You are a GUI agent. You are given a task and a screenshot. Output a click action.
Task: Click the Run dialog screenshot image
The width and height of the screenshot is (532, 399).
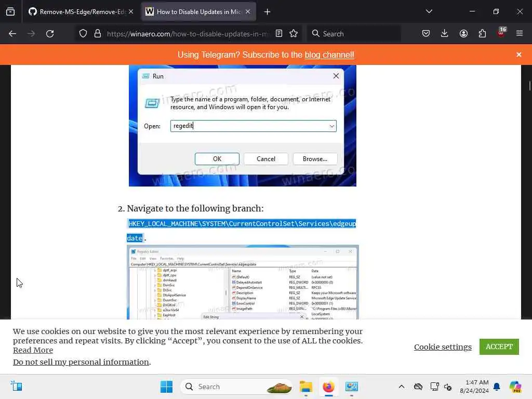click(x=243, y=126)
